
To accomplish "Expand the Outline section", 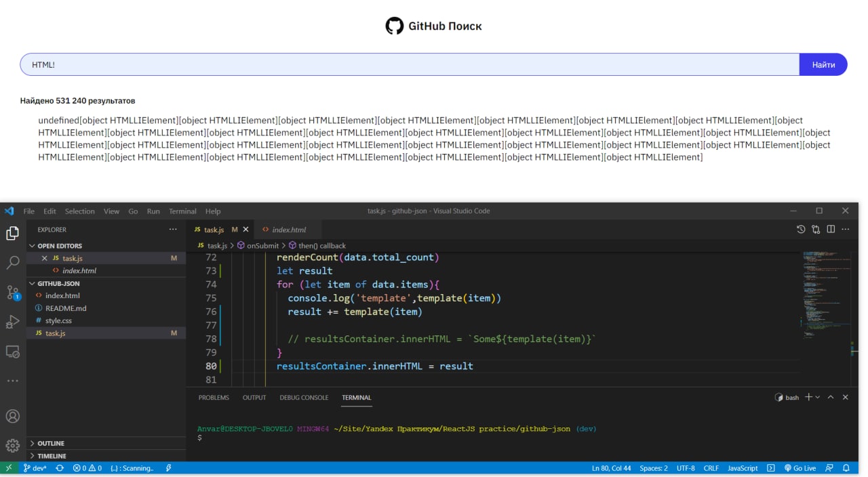I will (106, 443).
